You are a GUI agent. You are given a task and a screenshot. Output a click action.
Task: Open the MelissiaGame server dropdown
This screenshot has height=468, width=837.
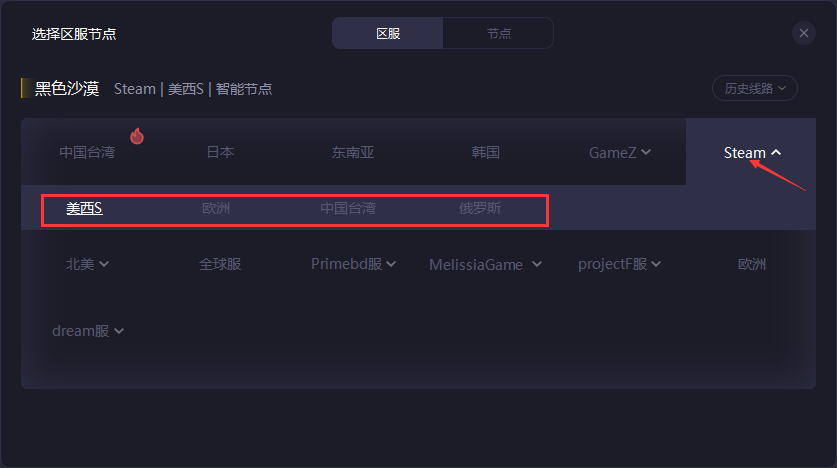(485, 265)
